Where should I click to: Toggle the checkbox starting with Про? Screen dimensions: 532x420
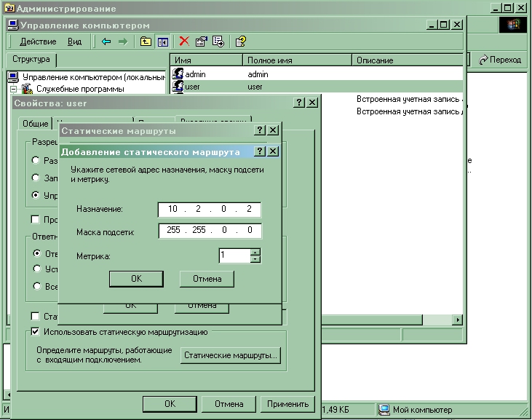point(35,219)
